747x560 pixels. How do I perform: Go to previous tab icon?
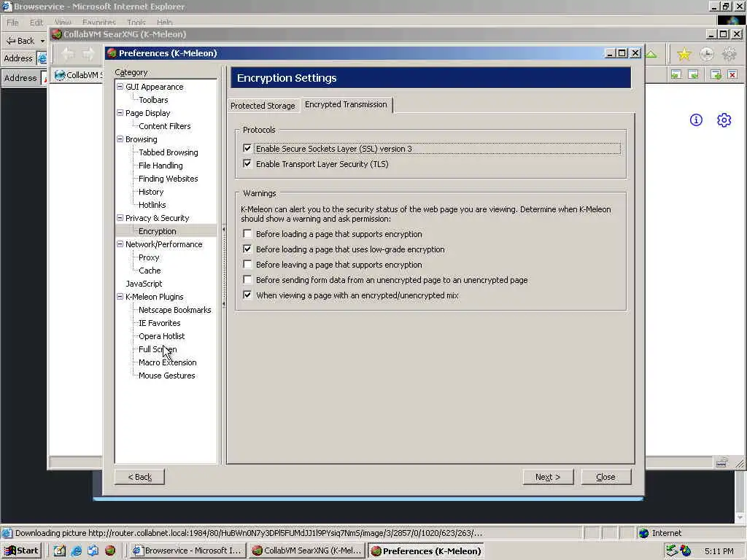676,74
